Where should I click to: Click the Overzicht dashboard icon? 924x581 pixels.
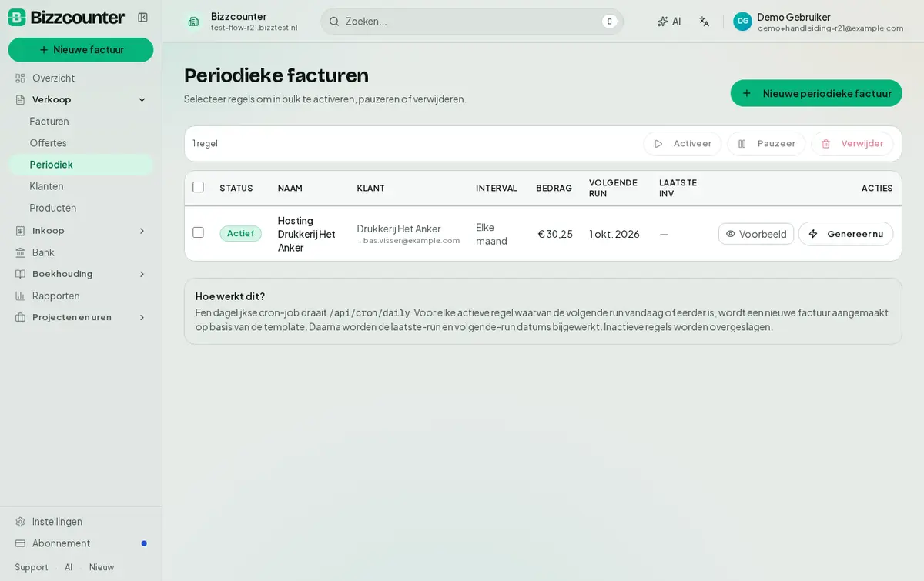click(21, 78)
